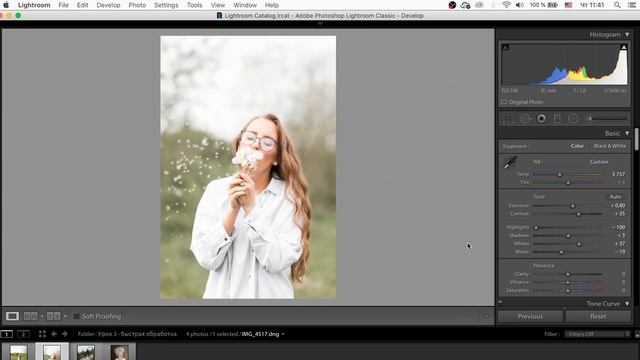Open the File menu
Image resolution: width=640 pixels, height=360 pixels.
click(63, 5)
